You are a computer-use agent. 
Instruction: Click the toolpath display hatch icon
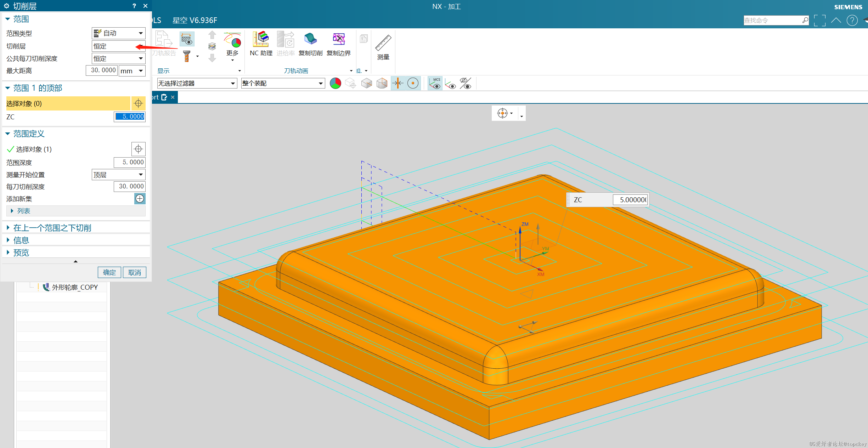coord(187,39)
